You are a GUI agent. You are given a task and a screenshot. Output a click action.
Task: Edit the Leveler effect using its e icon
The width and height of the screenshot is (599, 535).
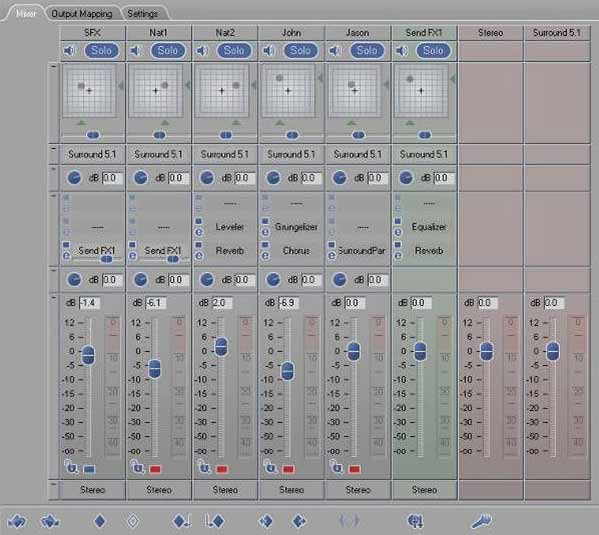pos(199,232)
